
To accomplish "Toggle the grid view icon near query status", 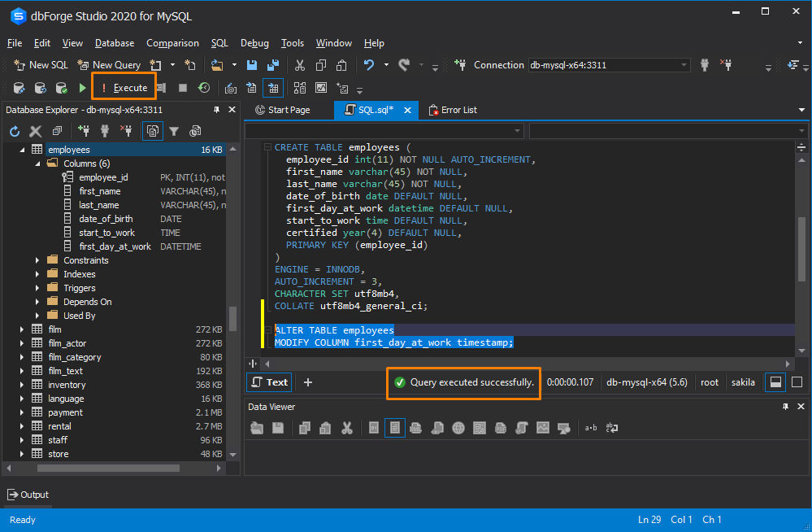I will [775, 382].
